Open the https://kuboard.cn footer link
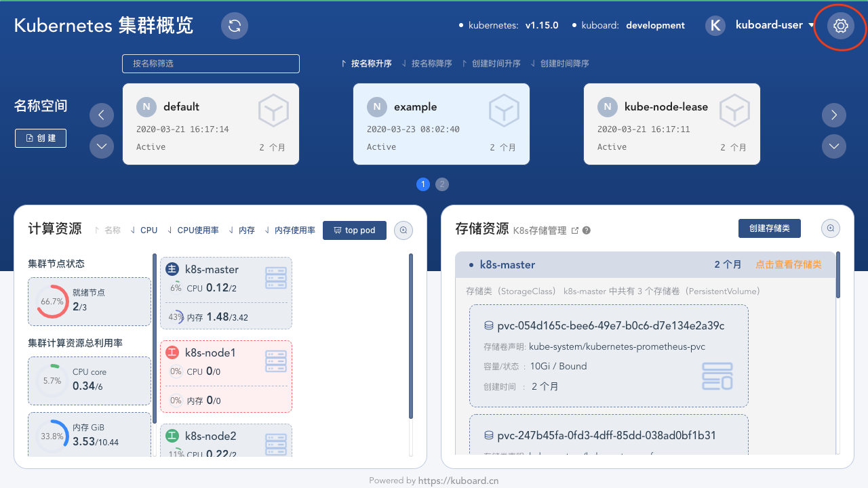The height and width of the screenshot is (488, 868). (458, 481)
